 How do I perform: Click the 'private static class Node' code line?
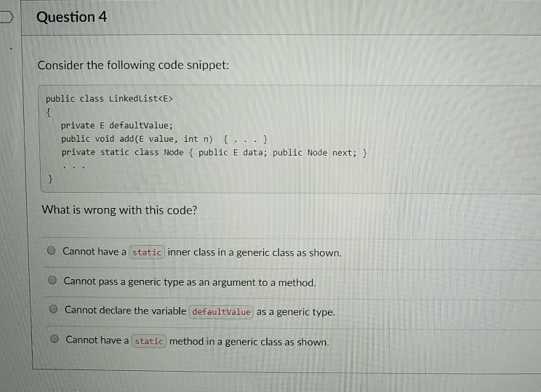tap(215, 153)
